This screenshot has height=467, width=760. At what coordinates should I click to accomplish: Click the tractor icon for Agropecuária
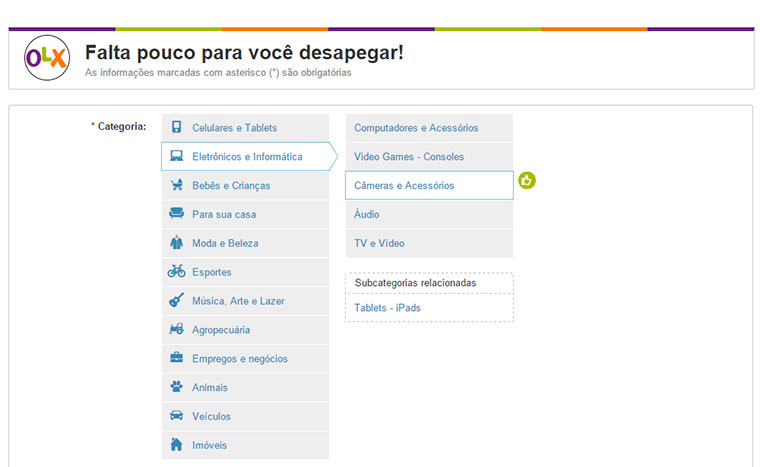click(176, 330)
